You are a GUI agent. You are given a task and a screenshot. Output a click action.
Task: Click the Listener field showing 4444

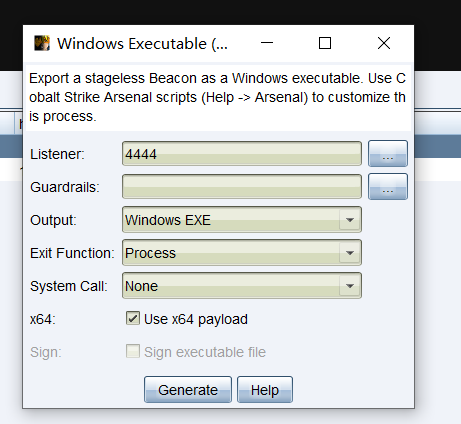[x=242, y=154]
